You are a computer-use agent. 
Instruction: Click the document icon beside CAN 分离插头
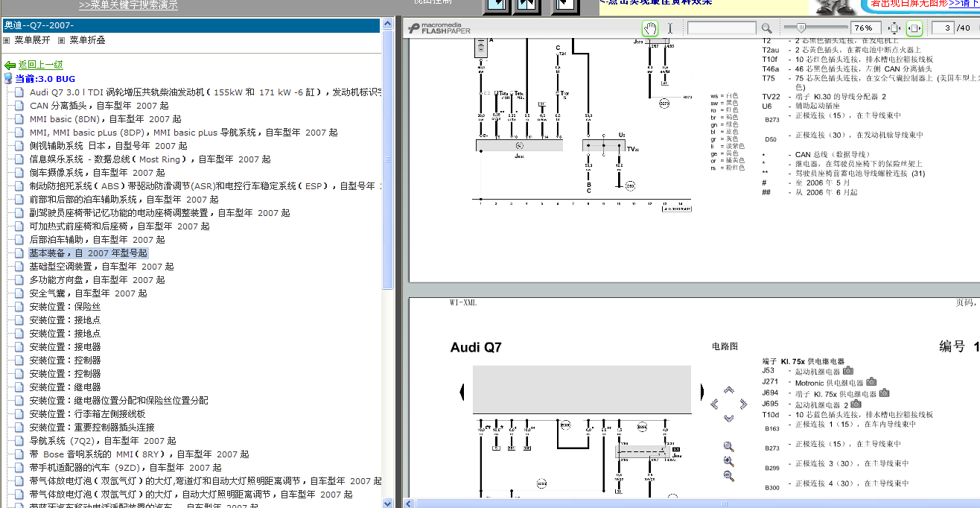coord(19,106)
